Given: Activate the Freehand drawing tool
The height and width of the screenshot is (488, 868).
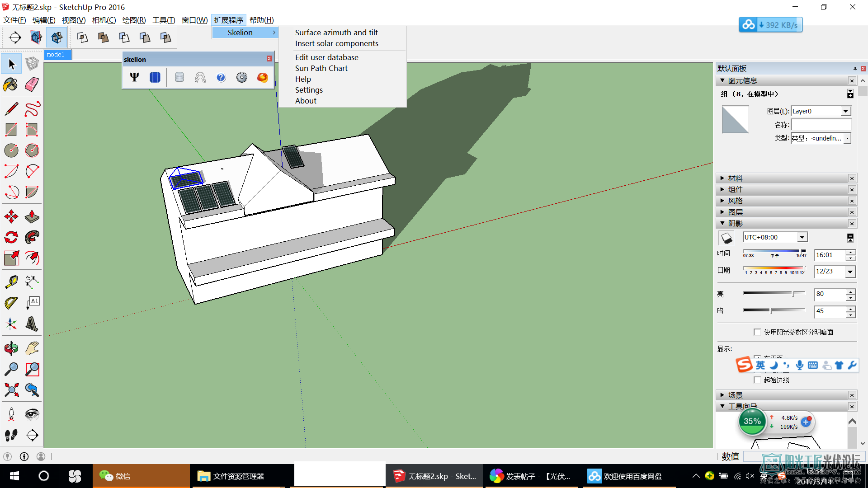Looking at the screenshot, I should 32,109.
